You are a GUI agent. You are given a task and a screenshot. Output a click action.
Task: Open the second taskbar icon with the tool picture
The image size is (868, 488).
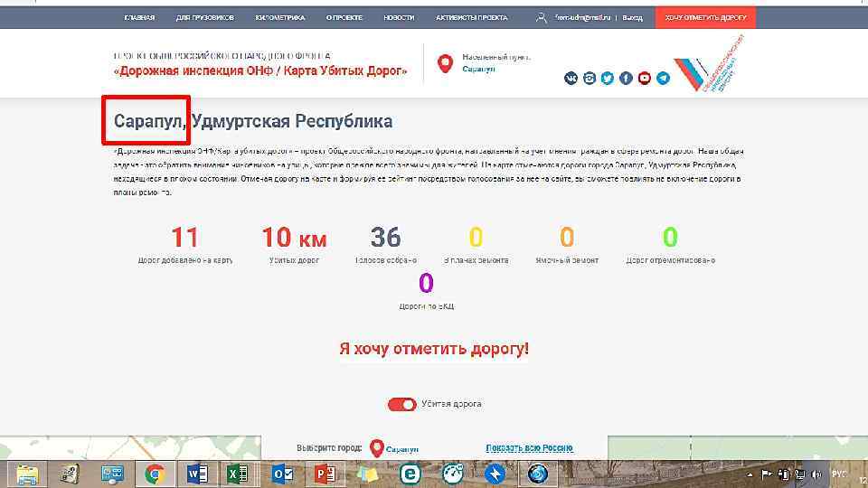[x=70, y=474]
